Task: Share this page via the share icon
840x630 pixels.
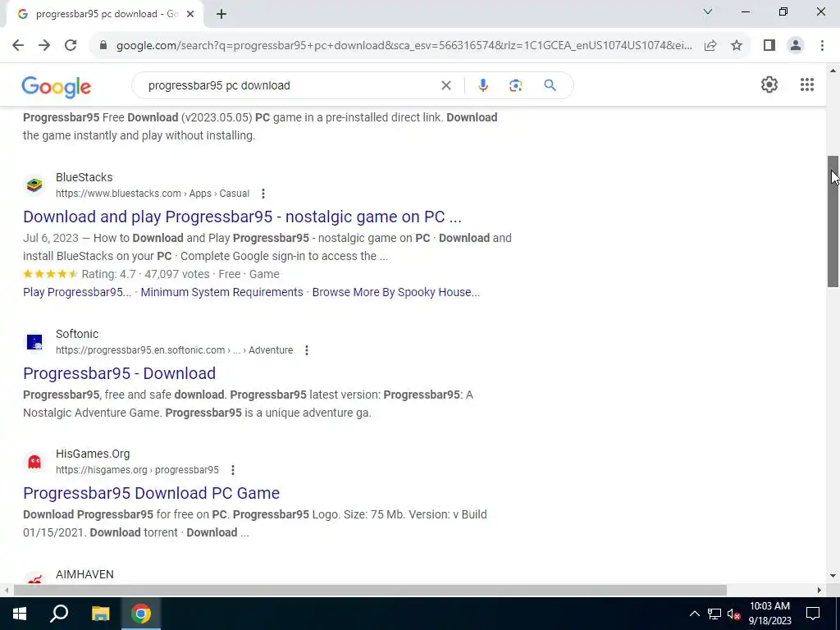Action: coord(710,45)
